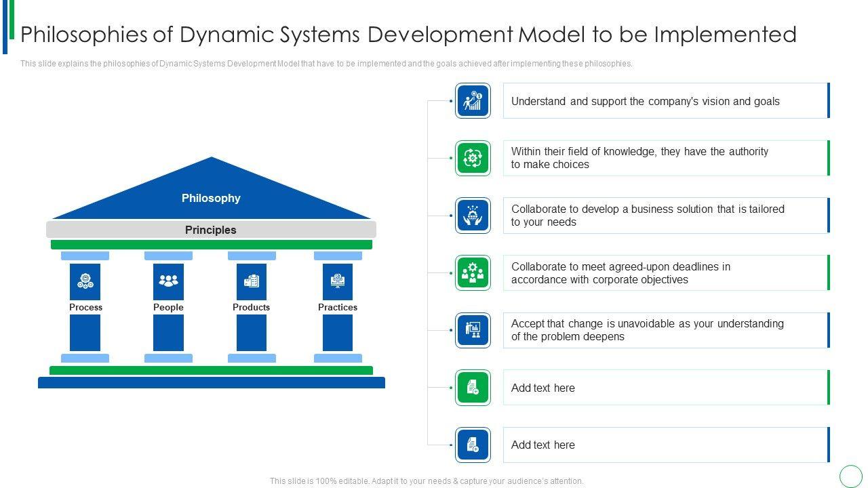
Task: Select the 'Understand and support' text box
Action: click(x=665, y=101)
